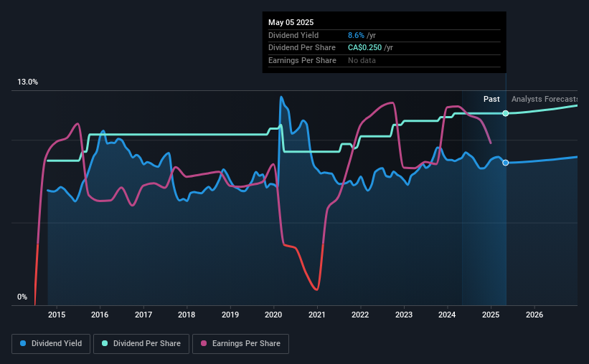Image resolution: width=589 pixels, height=364 pixels.
Task: Click the CA$0.250 value in the tooltip
Action: [x=364, y=48]
